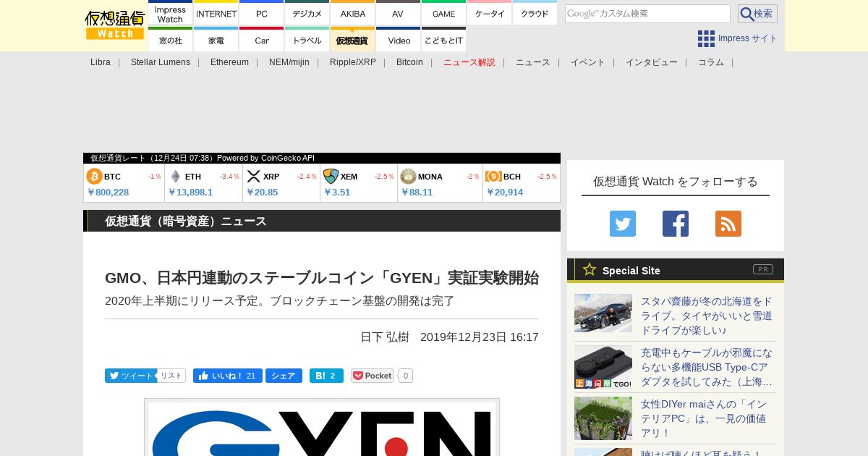Open the PC tab

coord(262,14)
